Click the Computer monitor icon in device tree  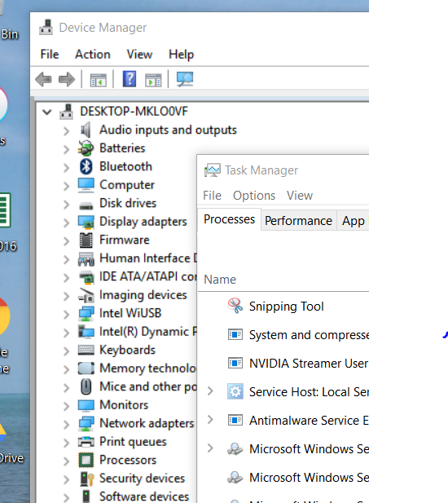point(86,185)
